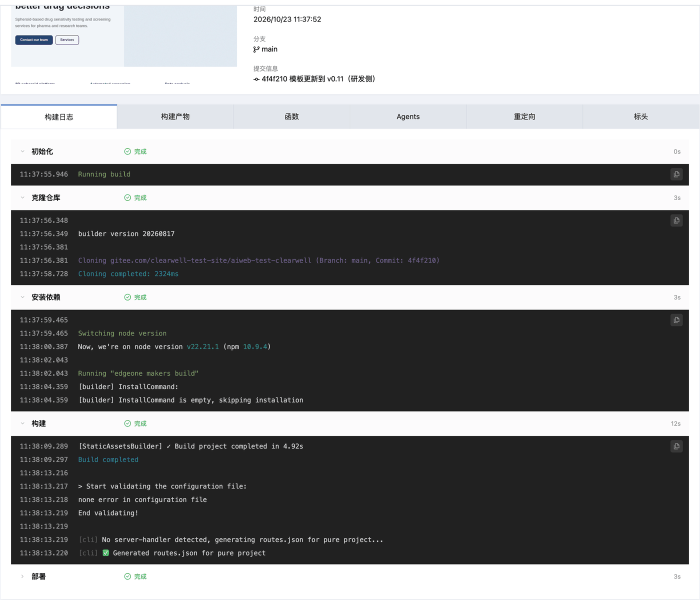Collapse the 构建 log section
Screen dimensions: 700x600
pos(22,423)
